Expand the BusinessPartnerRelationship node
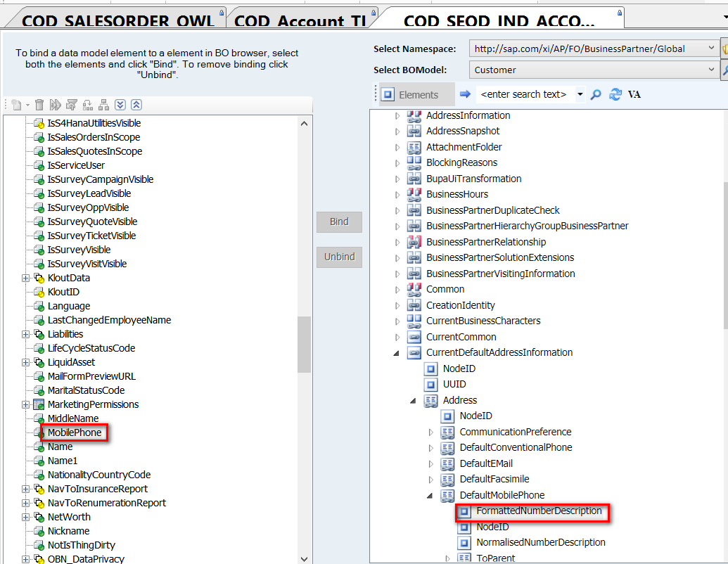The height and width of the screenshot is (564, 728). click(x=397, y=243)
